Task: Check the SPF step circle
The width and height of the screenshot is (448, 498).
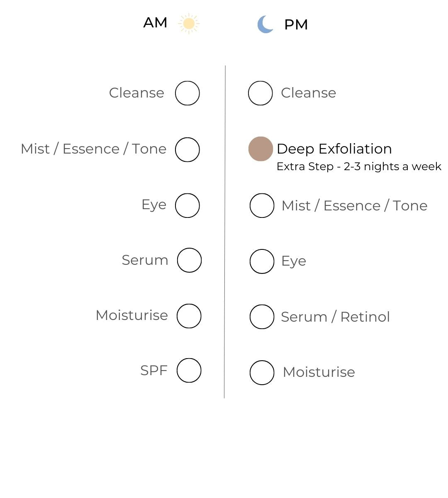Action: point(189,370)
